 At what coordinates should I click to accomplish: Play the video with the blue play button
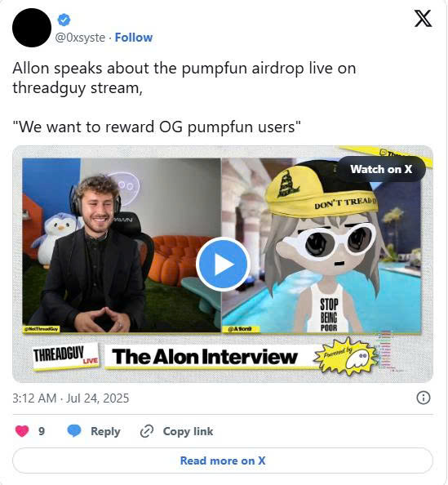click(223, 264)
